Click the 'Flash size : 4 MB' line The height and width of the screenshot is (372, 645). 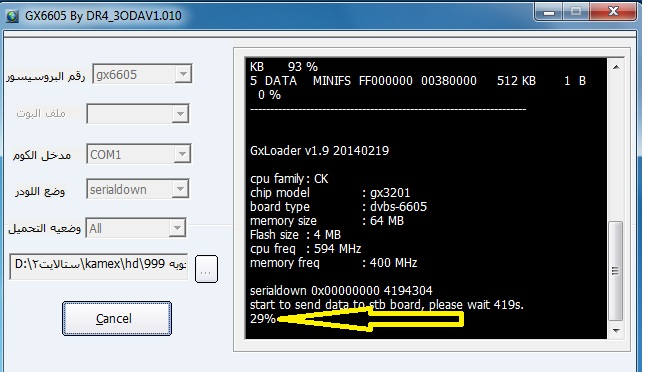click(295, 235)
